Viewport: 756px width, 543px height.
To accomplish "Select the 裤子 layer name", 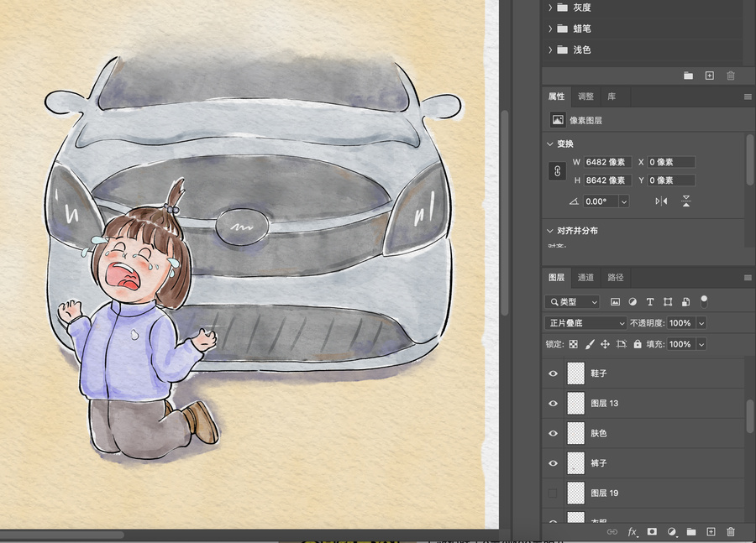I will coord(599,463).
